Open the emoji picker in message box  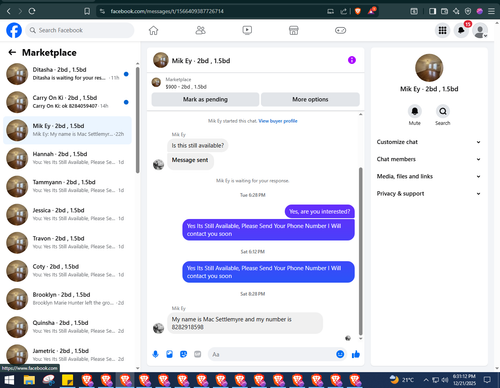(340, 354)
